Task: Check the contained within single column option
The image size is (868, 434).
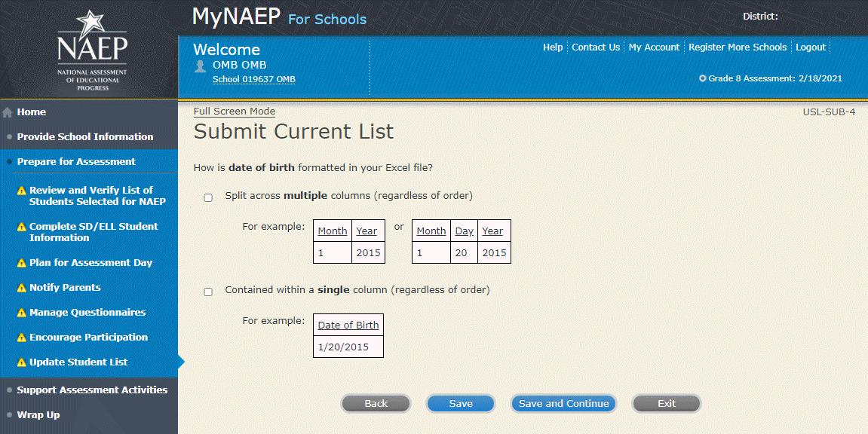Action: 208,292
